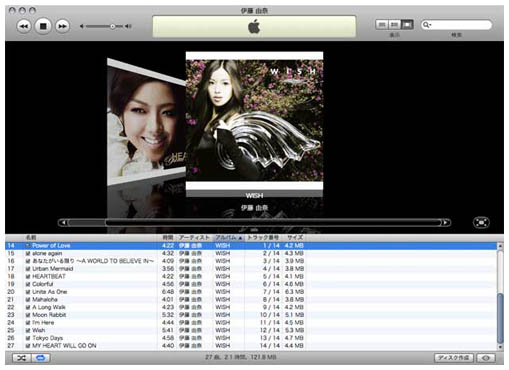Screen dimensions: 509x370
Task: Click the burn disc button
Action: coord(454,358)
